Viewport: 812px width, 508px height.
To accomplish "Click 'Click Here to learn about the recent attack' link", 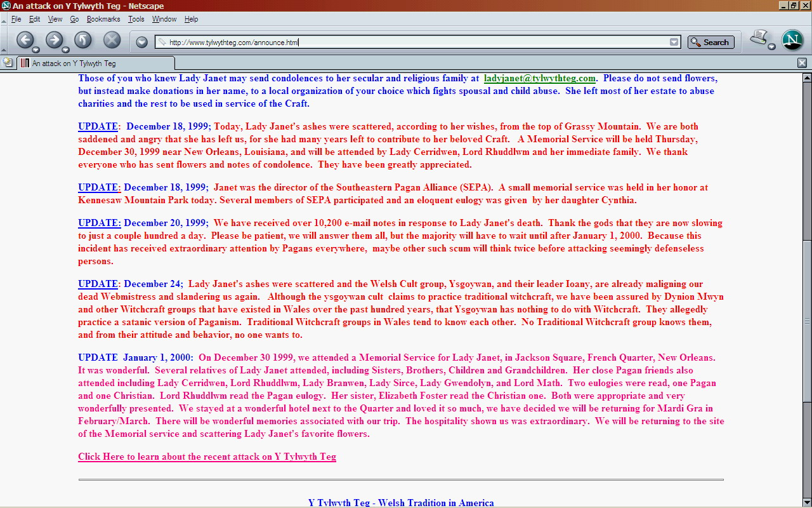I will coord(207,457).
